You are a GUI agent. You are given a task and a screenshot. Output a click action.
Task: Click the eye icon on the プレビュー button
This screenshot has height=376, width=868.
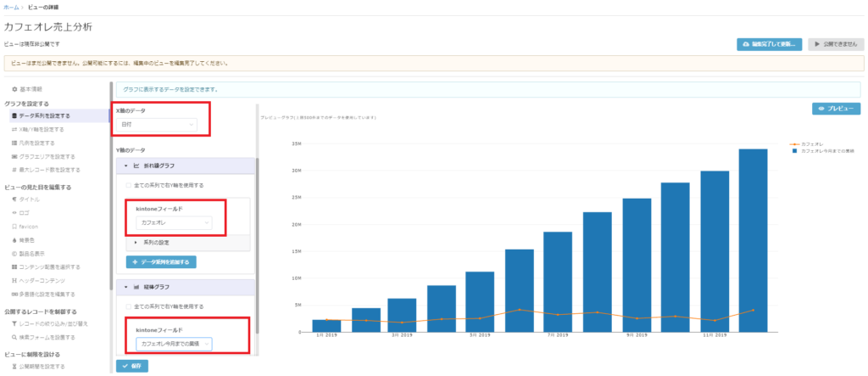pos(821,109)
